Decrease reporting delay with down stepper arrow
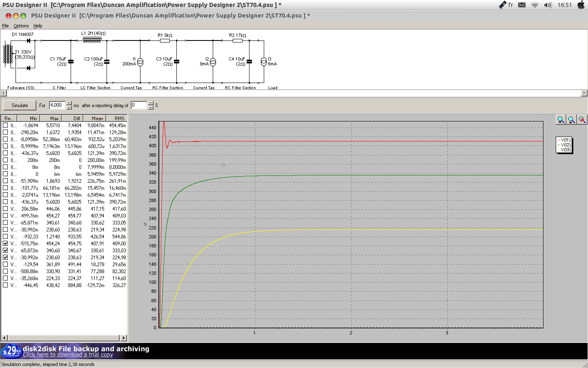The image size is (588, 368). tap(151, 108)
